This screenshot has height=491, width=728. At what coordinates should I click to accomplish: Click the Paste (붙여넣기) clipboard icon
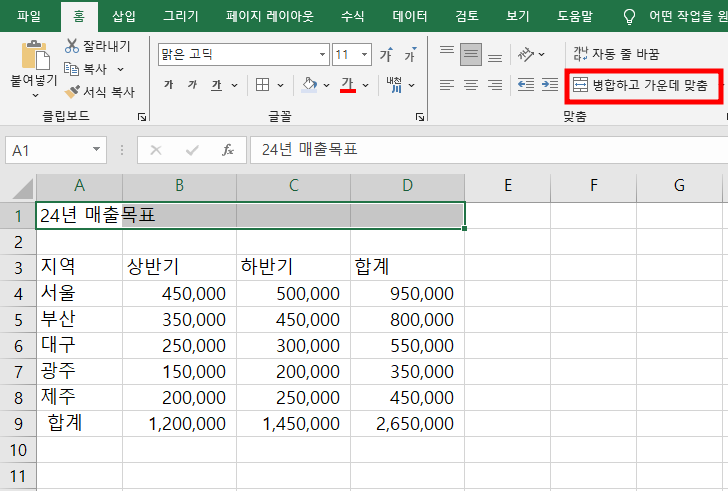[x=35, y=56]
